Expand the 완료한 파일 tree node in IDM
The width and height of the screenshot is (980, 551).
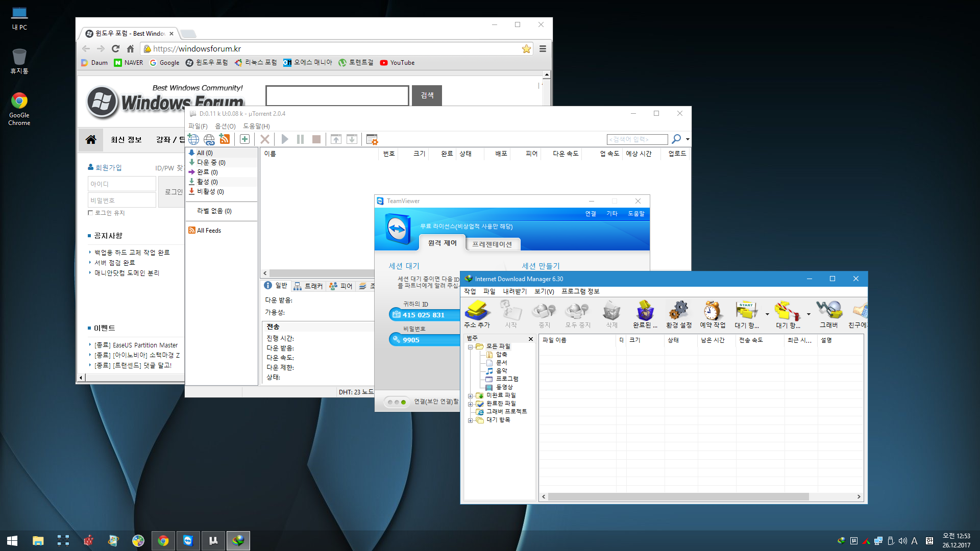[x=471, y=404]
